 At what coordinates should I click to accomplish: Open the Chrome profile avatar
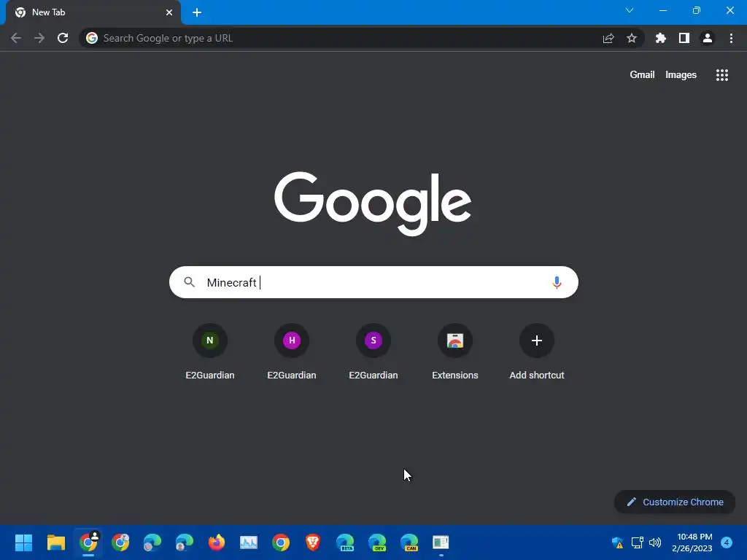pos(708,38)
